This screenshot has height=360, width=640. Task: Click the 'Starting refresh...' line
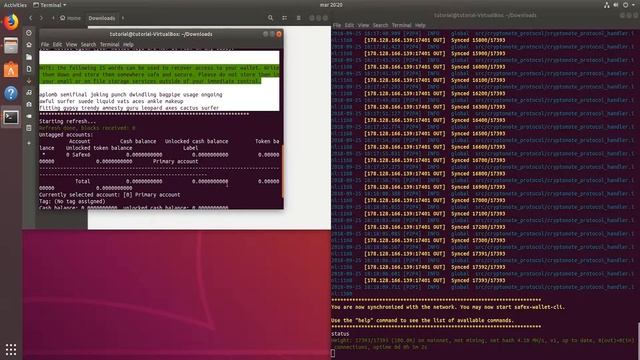click(x=68, y=121)
